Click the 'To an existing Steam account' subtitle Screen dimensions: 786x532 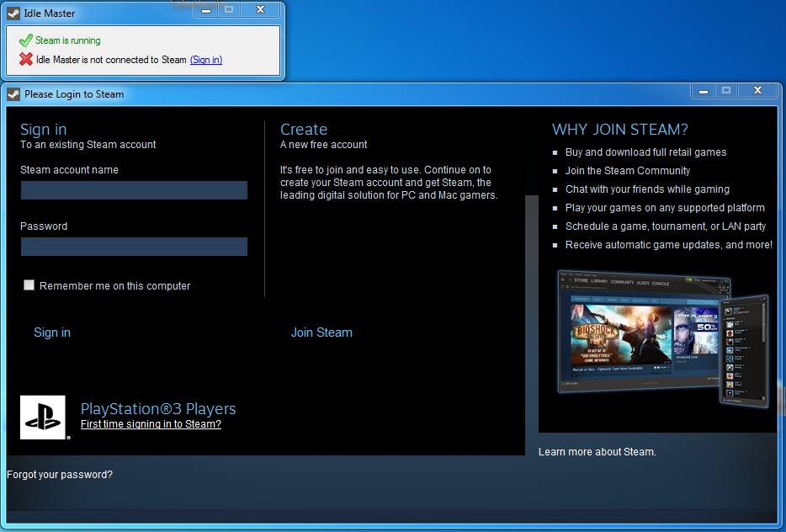pyautogui.click(x=88, y=145)
